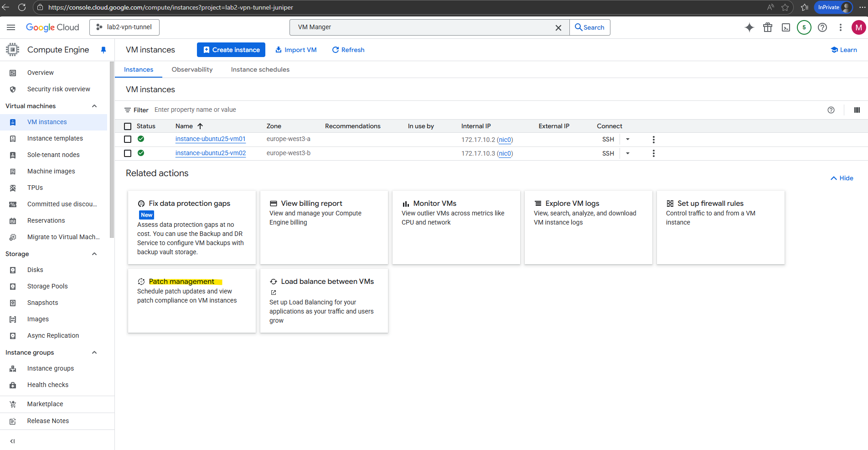Clear the search box with X

558,28
